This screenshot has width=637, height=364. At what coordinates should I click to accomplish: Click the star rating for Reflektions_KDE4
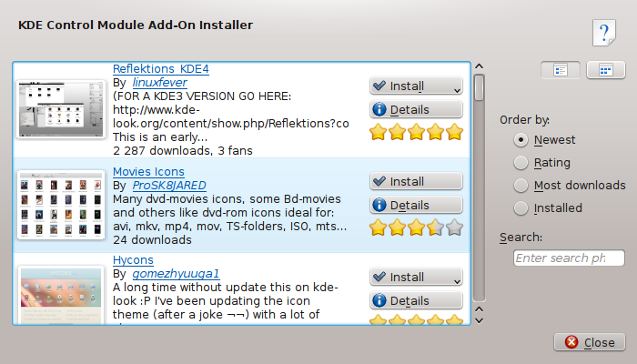click(x=416, y=133)
